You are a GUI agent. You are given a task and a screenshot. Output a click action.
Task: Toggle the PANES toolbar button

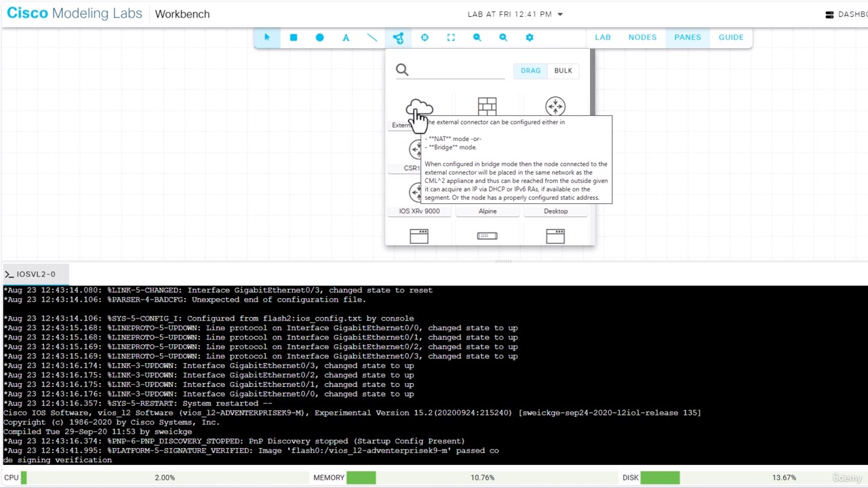click(x=687, y=37)
